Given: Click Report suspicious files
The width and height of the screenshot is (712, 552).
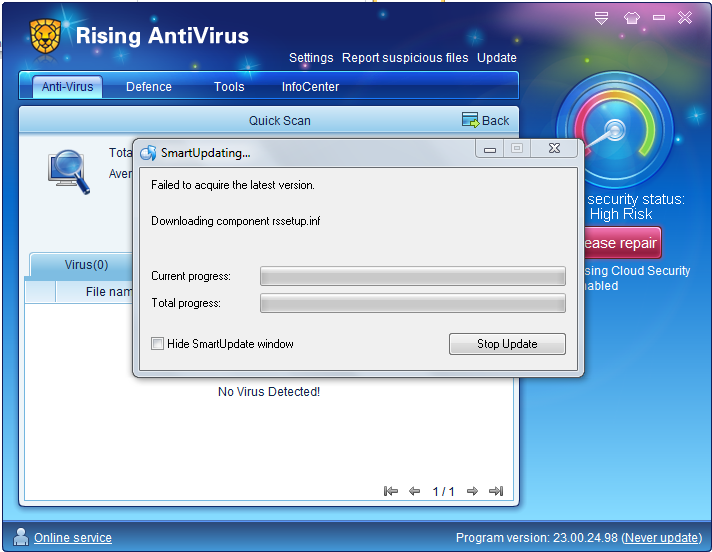Looking at the screenshot, I should [405, 58].
